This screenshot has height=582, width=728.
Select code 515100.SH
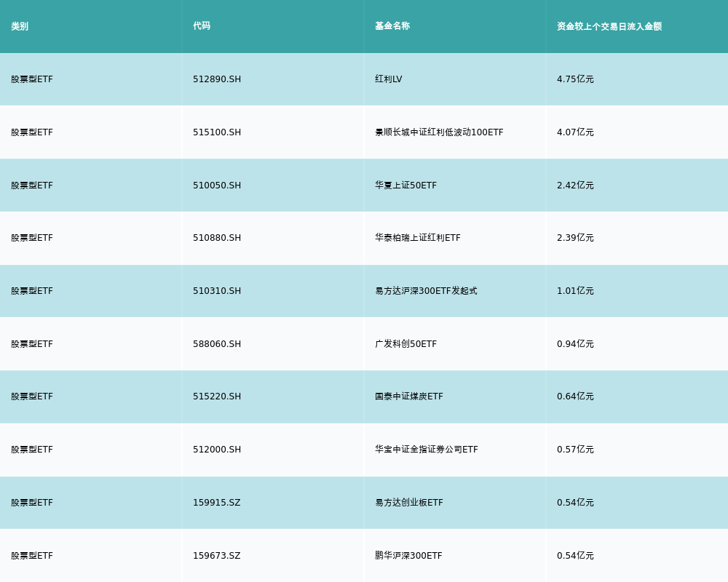(217, 132)
